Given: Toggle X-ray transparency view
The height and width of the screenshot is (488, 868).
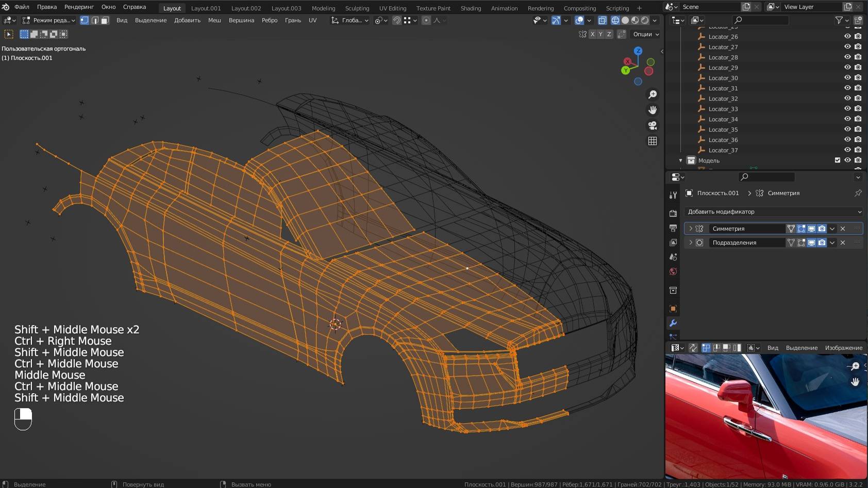Looking at the screenshot, I should click(602, 20).
